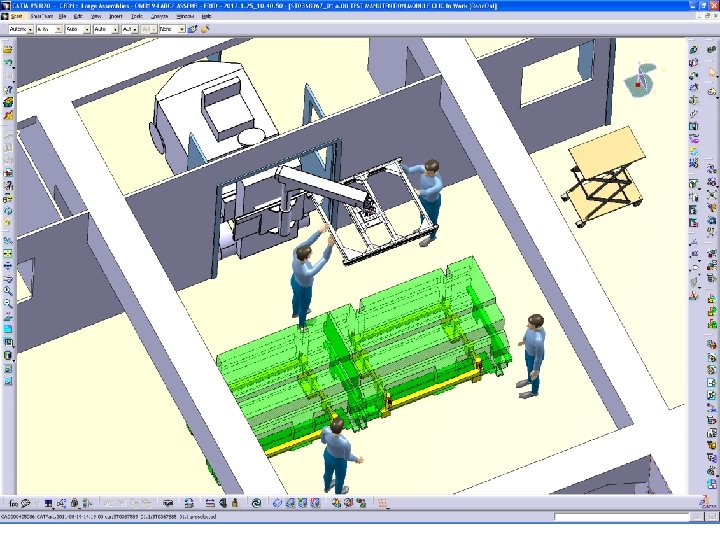The image size is (720, 540).
Task: Click the Zoom Out magnifier icon
Action: coord(8,304)
